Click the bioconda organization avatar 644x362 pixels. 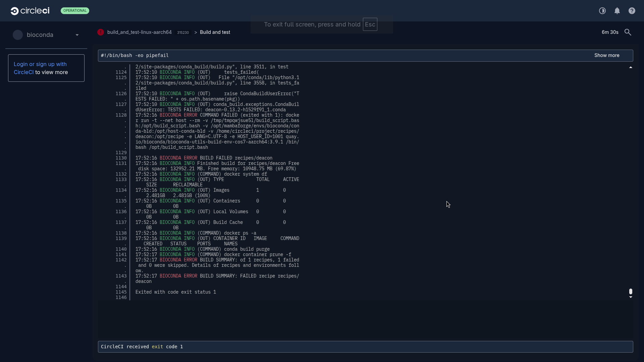click(x=18, y=35)
